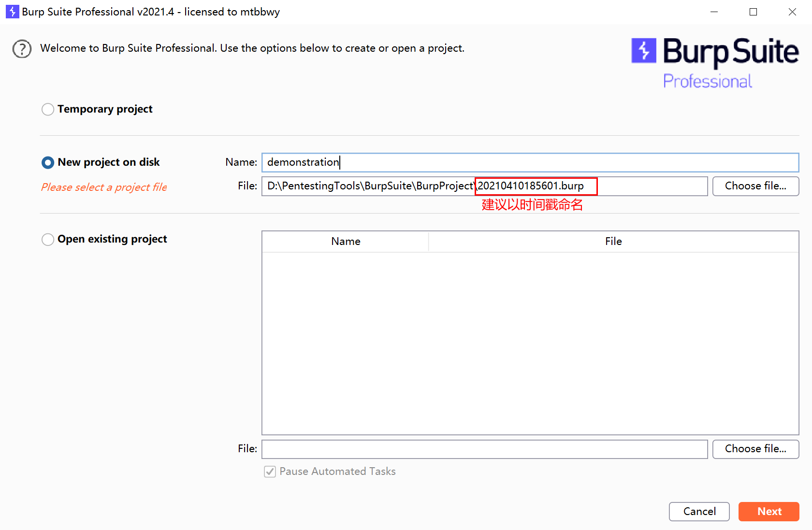Click the Name column header
812x530 pixels.
[346, 242]
